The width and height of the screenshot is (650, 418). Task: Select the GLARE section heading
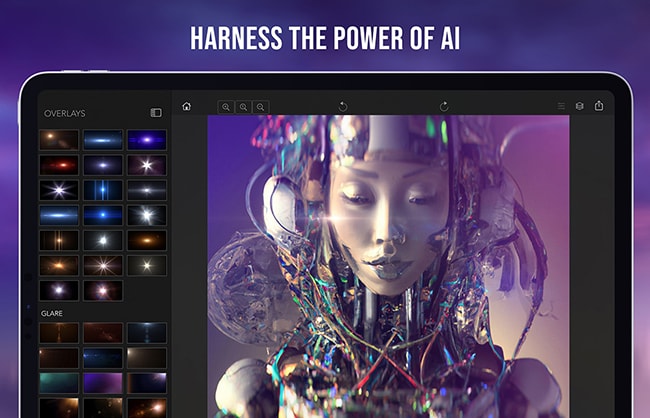[x=52, y=314]
